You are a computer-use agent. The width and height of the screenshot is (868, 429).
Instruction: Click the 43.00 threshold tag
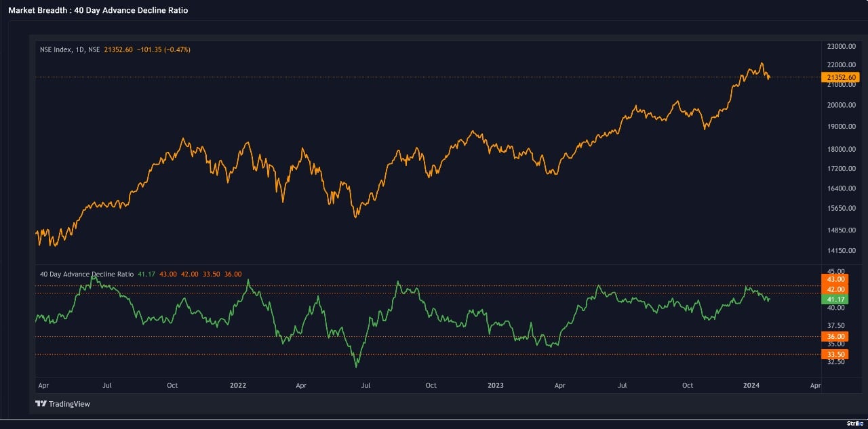tap(831, 279)
